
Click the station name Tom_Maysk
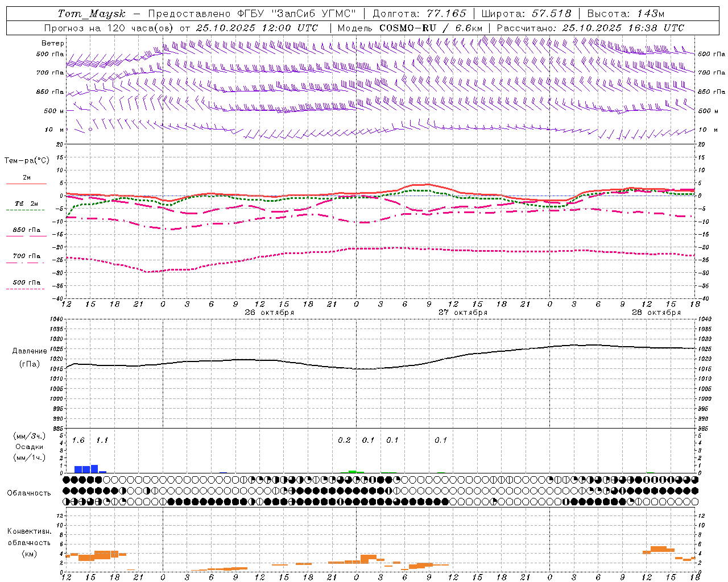(92, 14)
